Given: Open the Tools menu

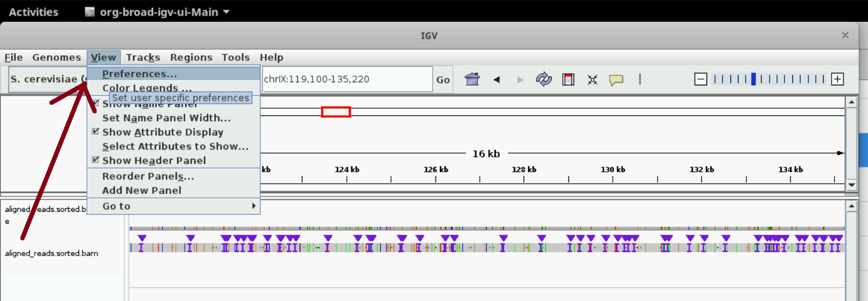Looking at the screenshot, I should [236, 57].
